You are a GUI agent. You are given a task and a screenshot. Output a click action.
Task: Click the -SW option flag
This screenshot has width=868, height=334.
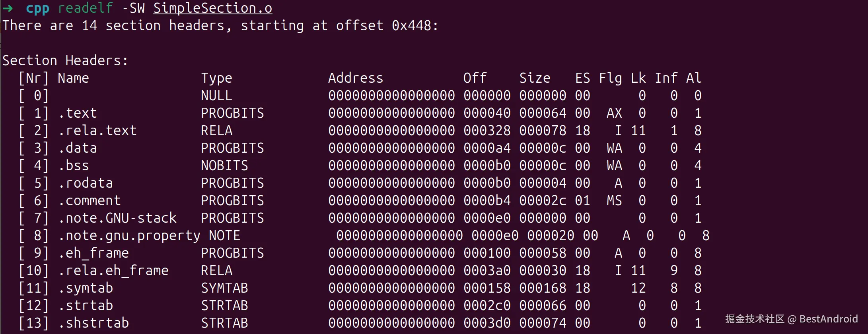click(133, 8)
